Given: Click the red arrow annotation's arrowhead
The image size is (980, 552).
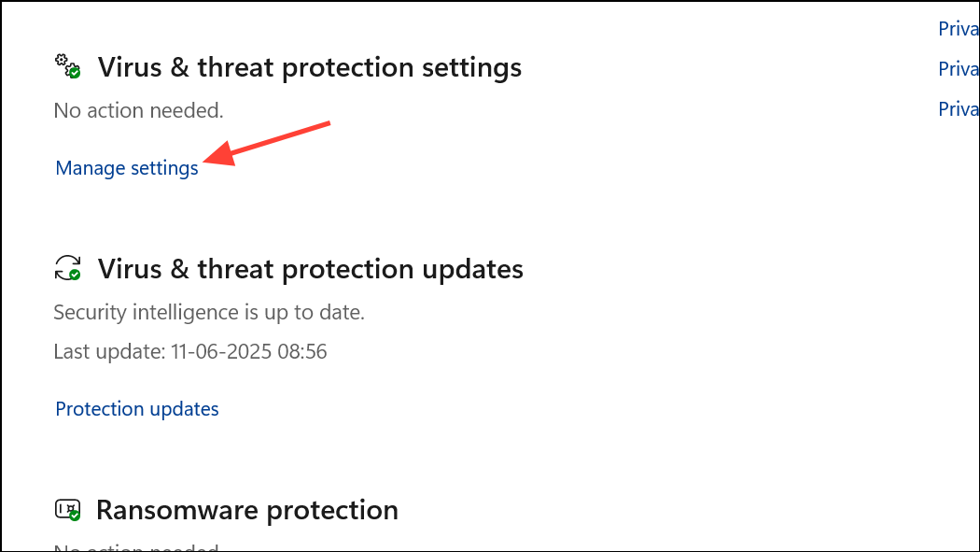Looking at the screenshot, I should point(218,154).
